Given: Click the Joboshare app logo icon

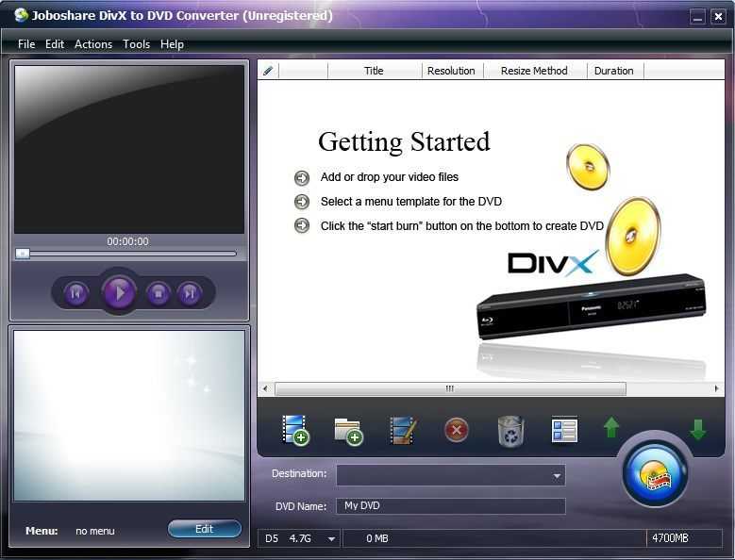Looking at the screenshot, I should point(21,15).
